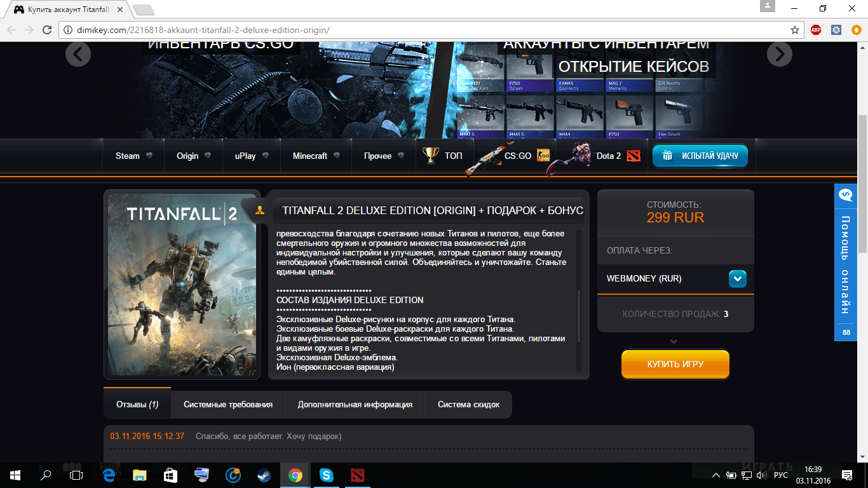Open Task View on the taskbar
The height and width of the screenshot is (488, 868).
[76, 475]
